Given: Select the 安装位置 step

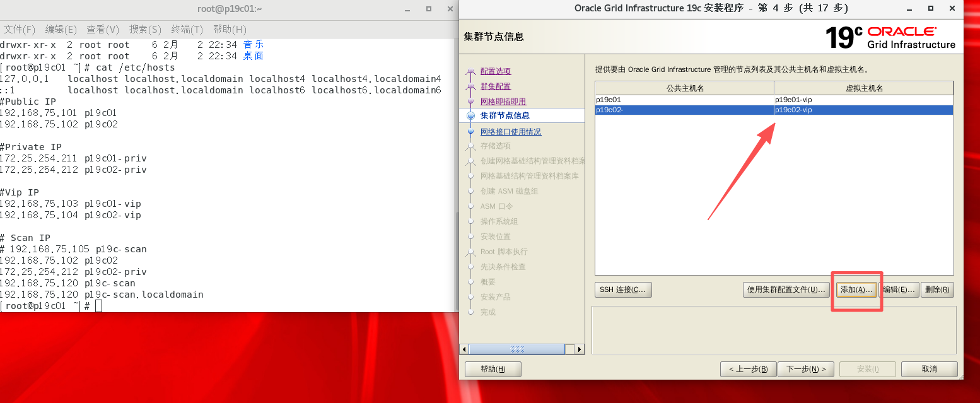Looking at the screenshot, I should (496, 237).
